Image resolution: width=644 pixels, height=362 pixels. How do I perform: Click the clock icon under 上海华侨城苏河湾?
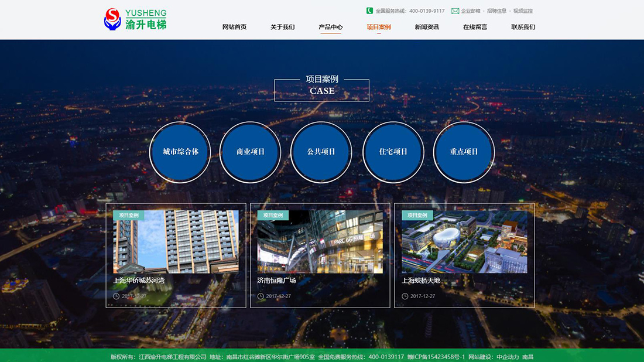coord(115,296)
